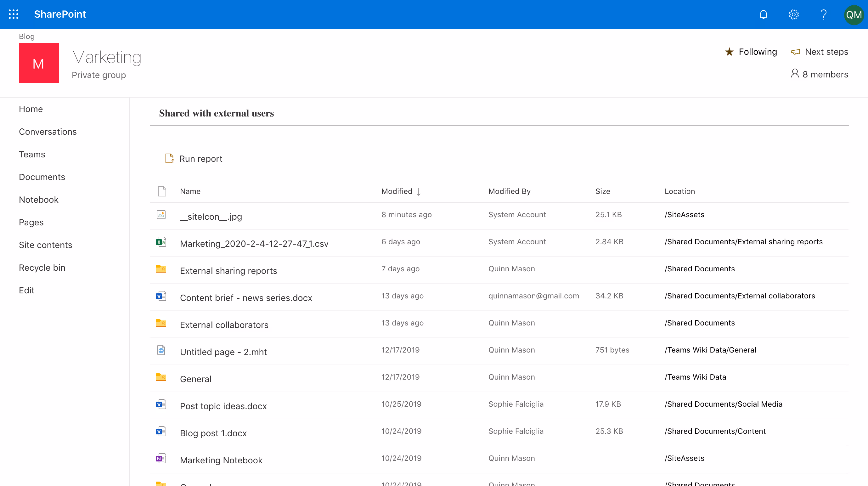Sort by the Modified column header
This screenshot has height=486, width=868.
[397, 191]
